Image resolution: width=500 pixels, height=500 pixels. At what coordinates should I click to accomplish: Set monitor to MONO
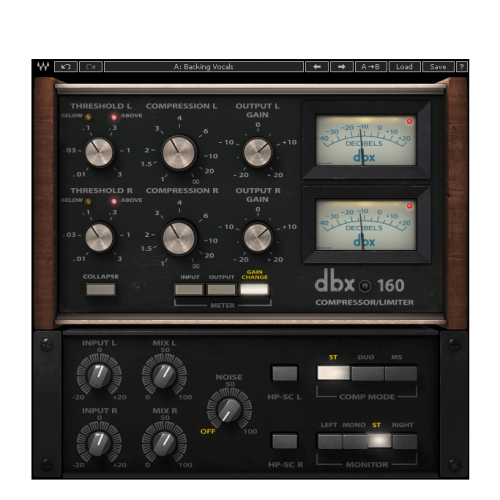tap(355, 441)
